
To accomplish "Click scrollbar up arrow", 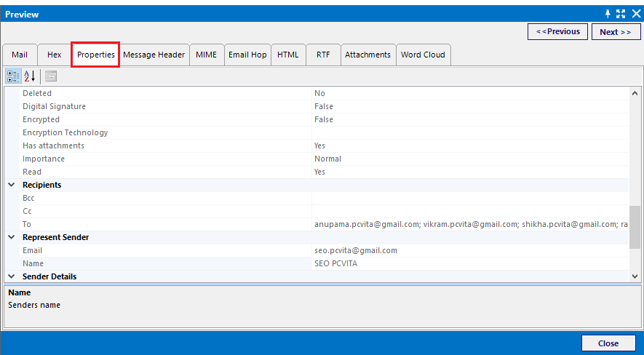I will pyautogui.click(x=635, y=93).
